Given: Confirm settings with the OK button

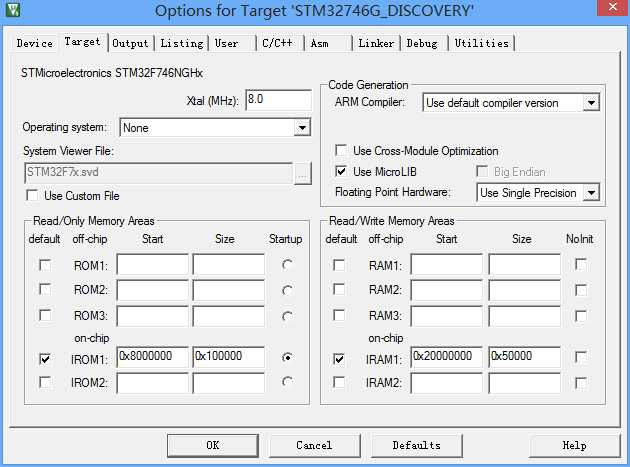Looking at the screenshot, I should 213,445.
